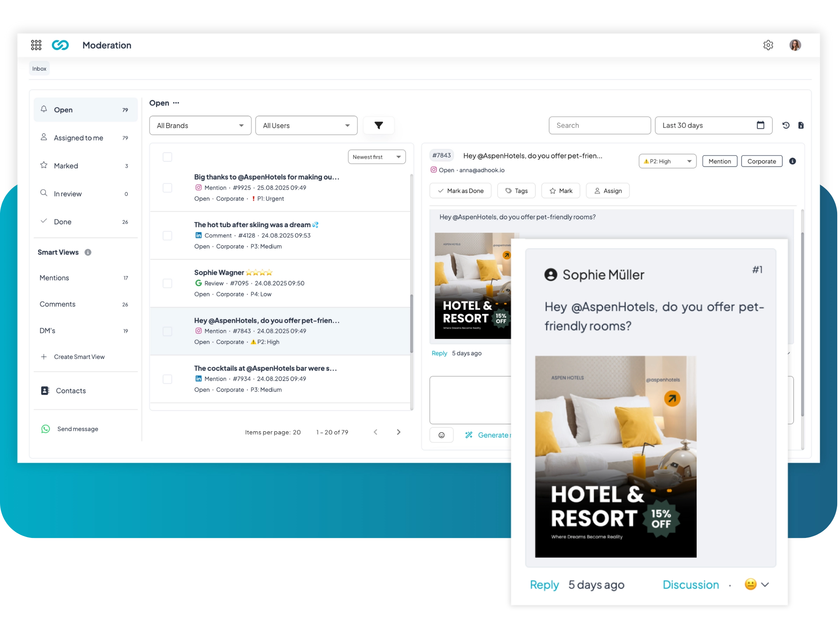
Task: Click the small Reply link under message
Action: pos(439,353)
